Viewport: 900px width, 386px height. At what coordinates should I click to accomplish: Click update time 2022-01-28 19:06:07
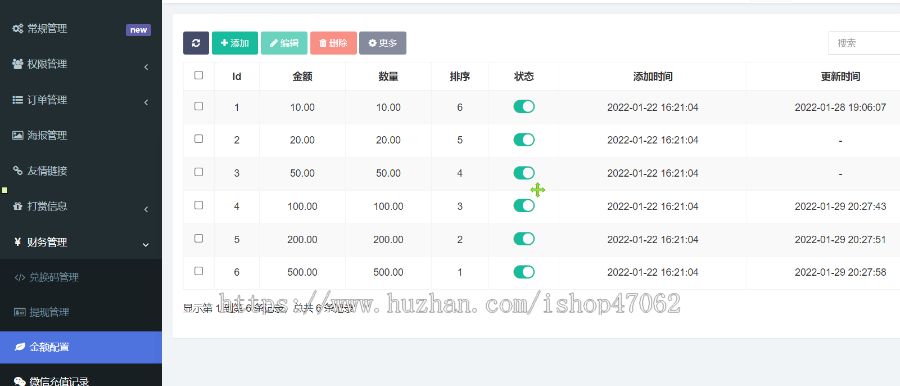tap(840, 107)
